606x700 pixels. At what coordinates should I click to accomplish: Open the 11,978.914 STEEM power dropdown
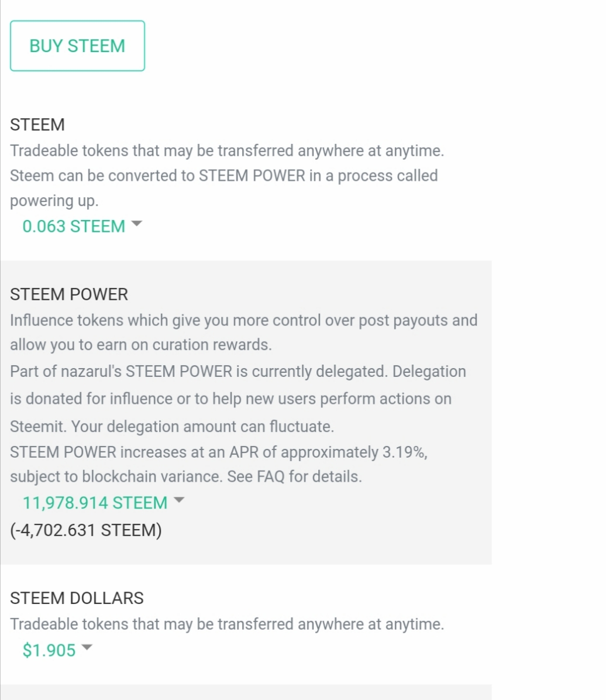95,503
